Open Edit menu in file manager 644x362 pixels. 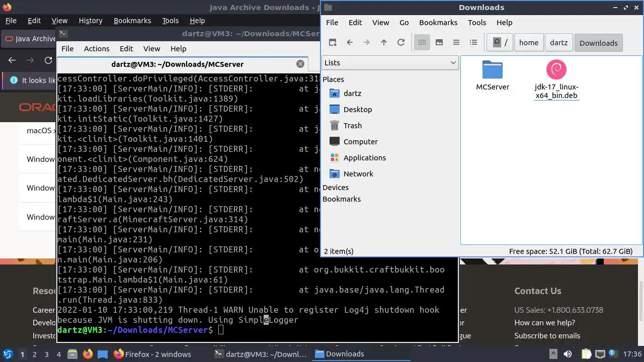click(x=355, y=23)
